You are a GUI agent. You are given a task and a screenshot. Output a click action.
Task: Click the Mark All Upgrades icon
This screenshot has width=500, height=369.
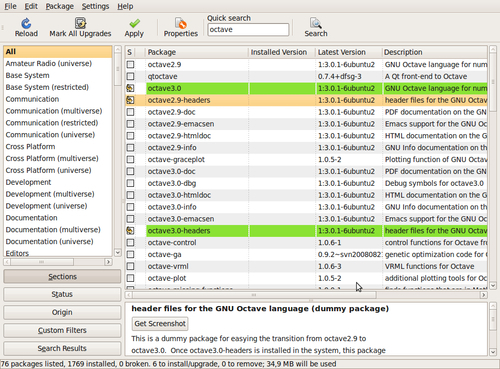[x=80, y=23]
